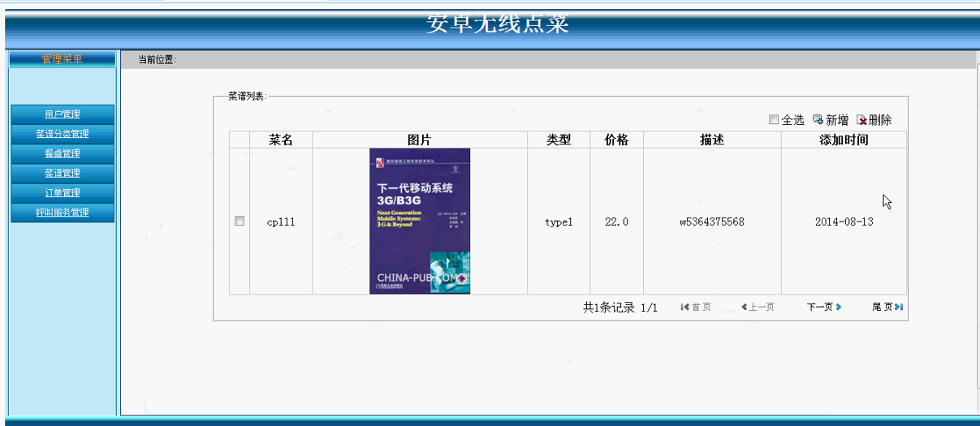980x426 pixels.
Task: Select 菜谱管理 in the sidebar
Action: [63, 173]
